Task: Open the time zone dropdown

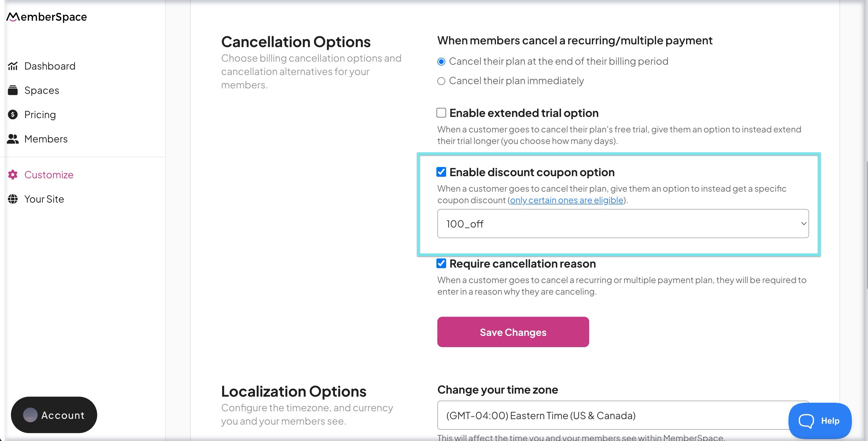Action: coord(613,415)
